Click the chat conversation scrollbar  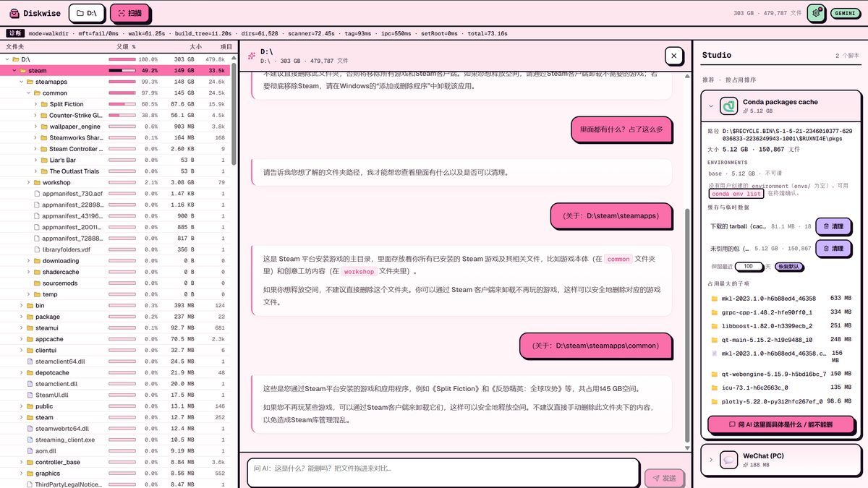click(687, 327)
